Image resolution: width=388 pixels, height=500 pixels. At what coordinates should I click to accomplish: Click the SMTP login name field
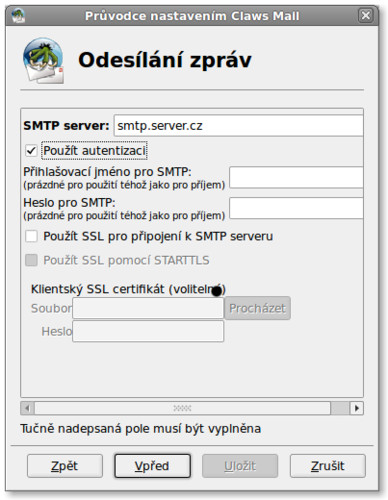click(x=296, y=177)
